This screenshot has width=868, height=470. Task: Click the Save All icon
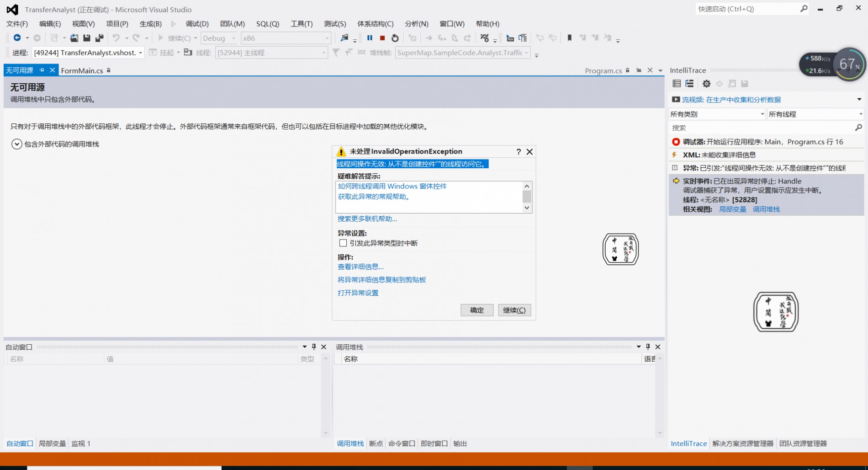tap(99, 38)
